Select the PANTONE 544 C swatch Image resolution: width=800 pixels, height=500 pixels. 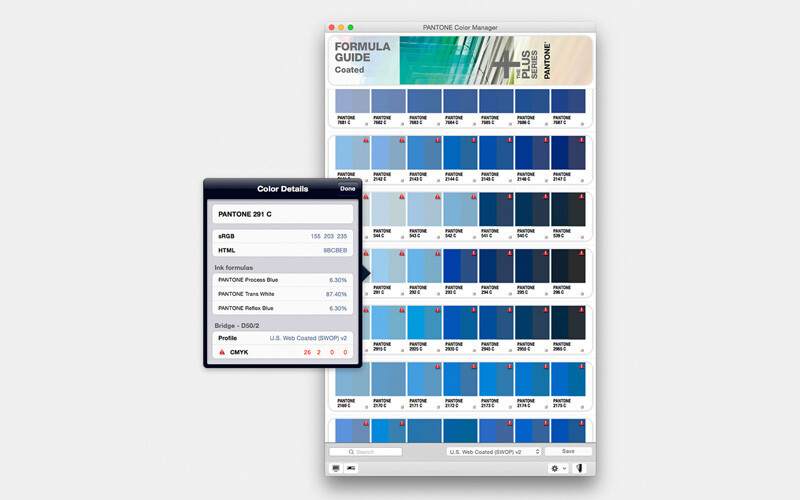pyautogui.click(x=388, y=209)
